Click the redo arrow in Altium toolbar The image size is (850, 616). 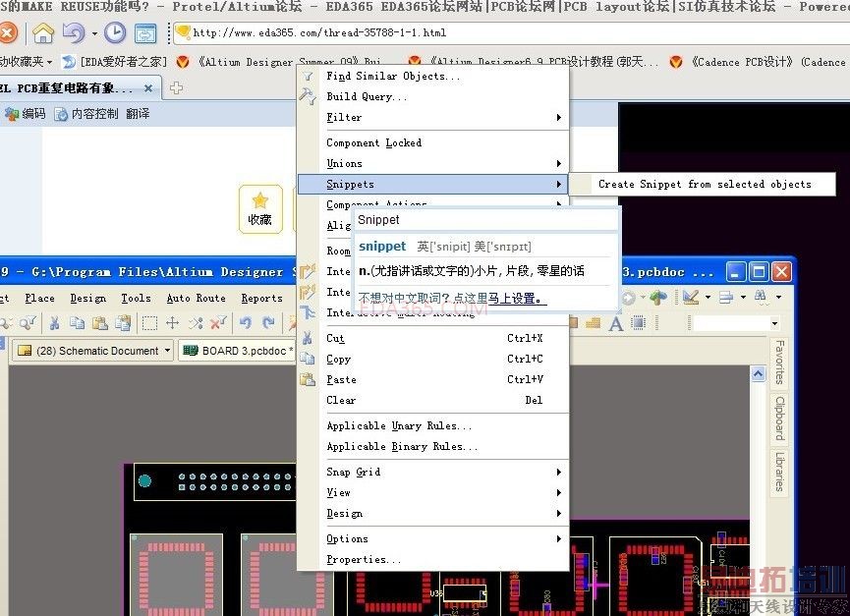click(x=268, y=323)
